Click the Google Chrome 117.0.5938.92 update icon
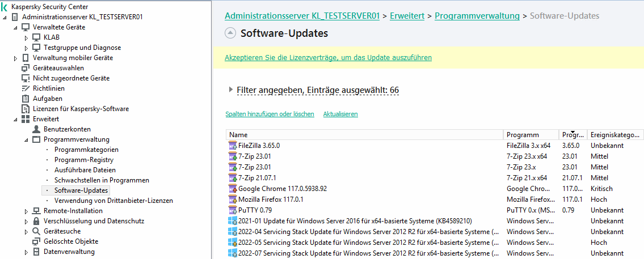 (233, 189)
